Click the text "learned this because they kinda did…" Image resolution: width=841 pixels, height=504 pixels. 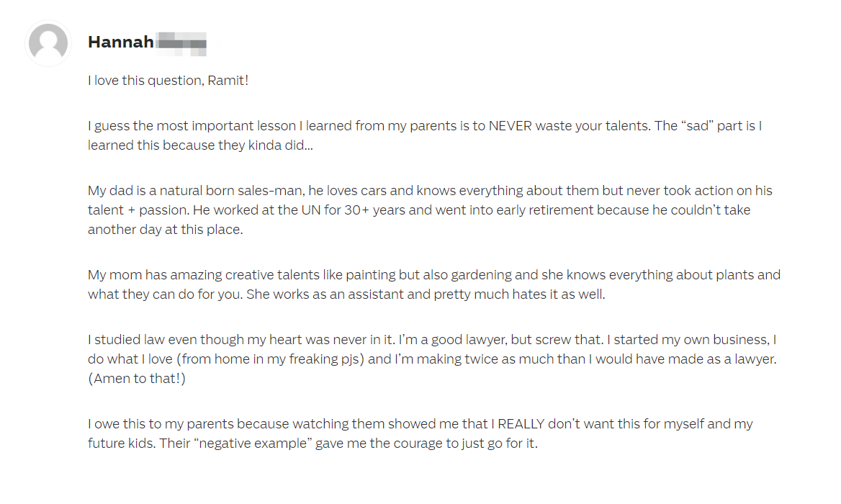(x=201, y=145)
